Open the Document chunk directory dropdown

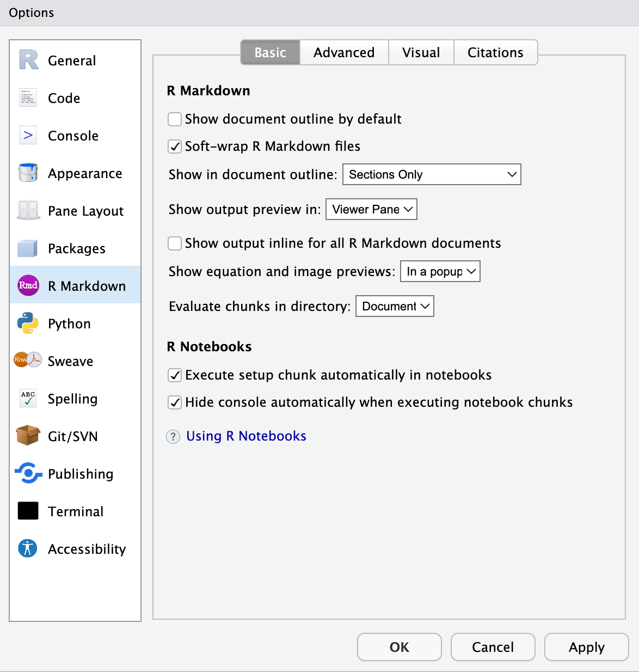(395, 306)
